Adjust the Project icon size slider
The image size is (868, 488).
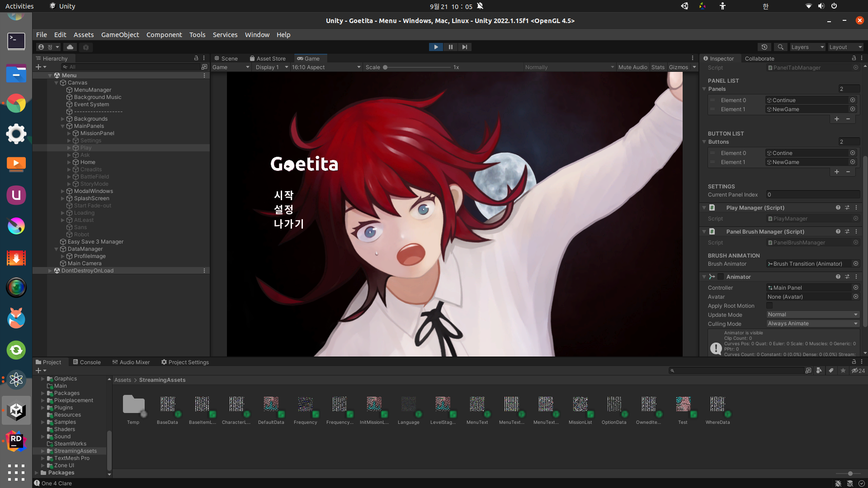[x=849, y=473]
